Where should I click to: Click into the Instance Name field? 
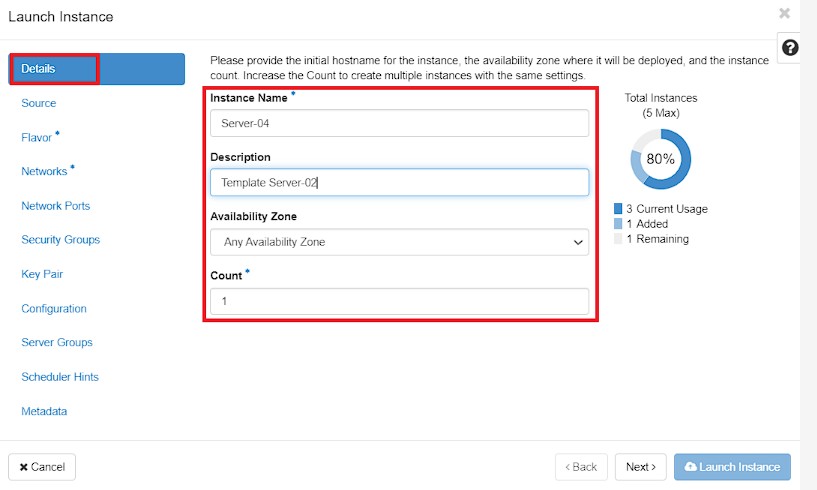tap(400, 124)
